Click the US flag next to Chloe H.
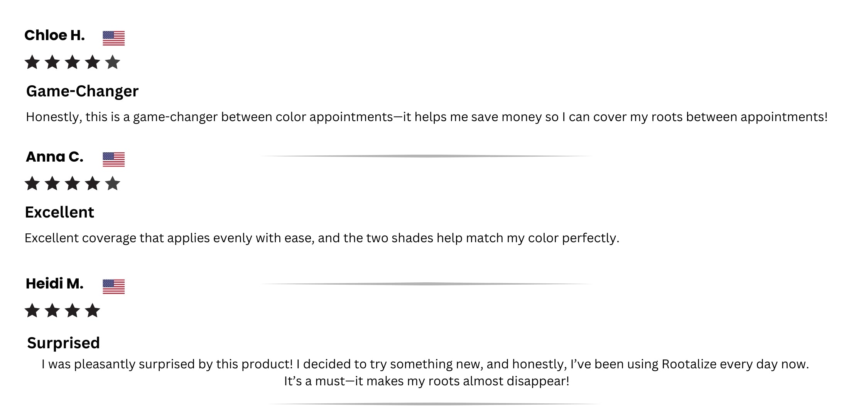868x415 pixels. coord(113,38)
